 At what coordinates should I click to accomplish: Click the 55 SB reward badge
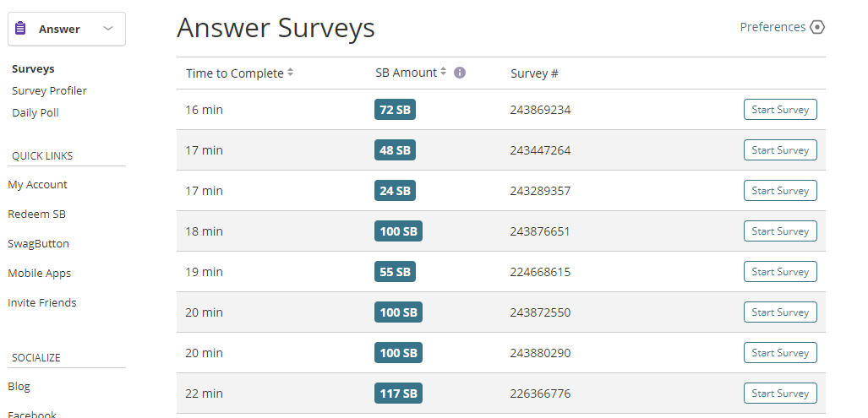pos(395,272)
